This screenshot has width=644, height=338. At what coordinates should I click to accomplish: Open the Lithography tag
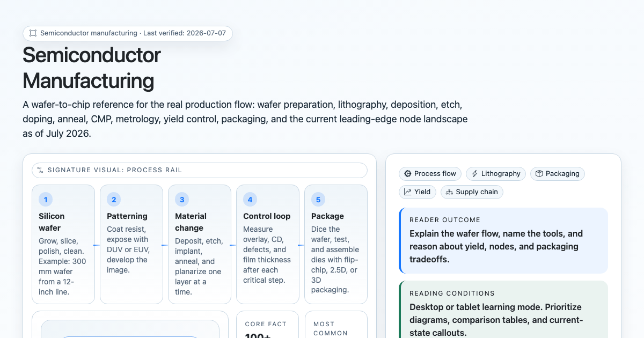tap(496, 174)
